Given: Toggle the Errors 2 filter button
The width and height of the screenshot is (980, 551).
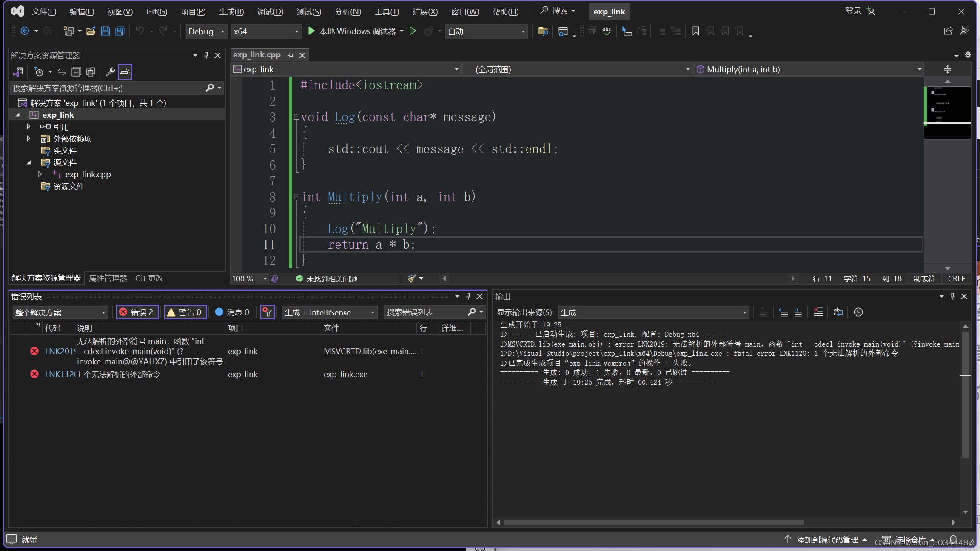Looking at the screenshot, I should [x=137, y=312].
